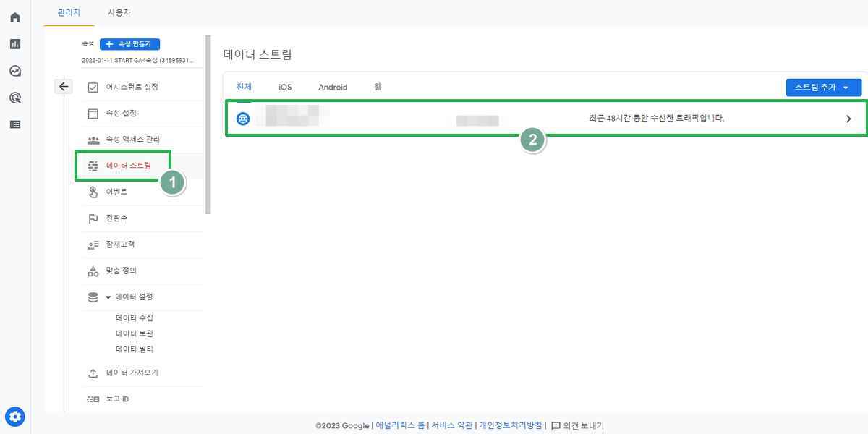Click the feedback icon next to 의견 보내기
This screenshot has height=434, width=868.
point(556,426)
